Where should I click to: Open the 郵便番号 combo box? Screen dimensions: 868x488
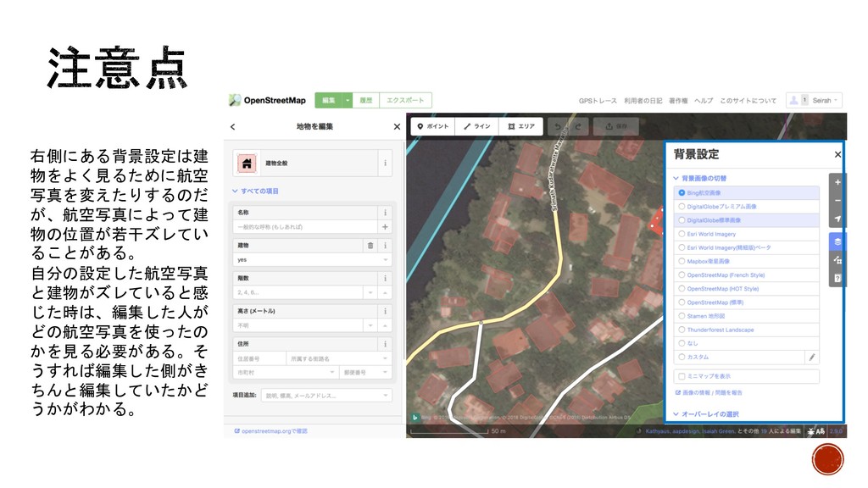(x=365, y=373)
